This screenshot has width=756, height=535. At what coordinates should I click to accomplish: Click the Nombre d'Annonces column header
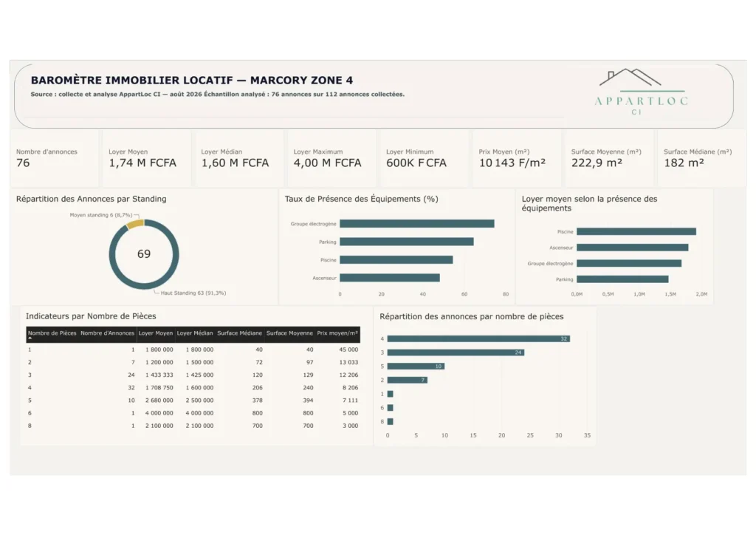[108, 334]
